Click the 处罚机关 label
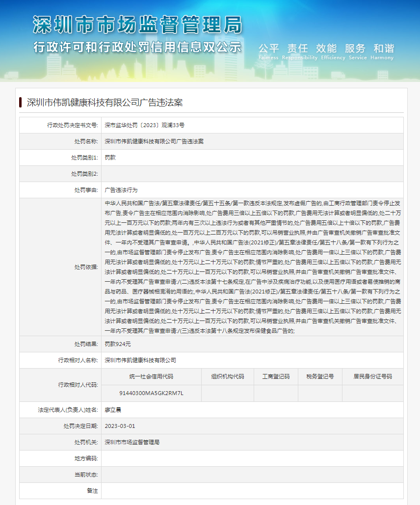This screenshot has width=420, height=505. (86, 442)
